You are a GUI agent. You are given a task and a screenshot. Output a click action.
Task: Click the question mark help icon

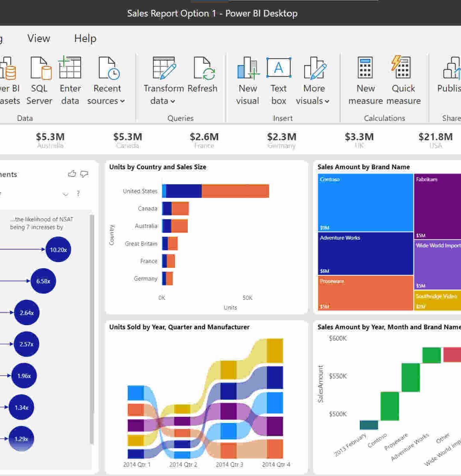point(78,194)
